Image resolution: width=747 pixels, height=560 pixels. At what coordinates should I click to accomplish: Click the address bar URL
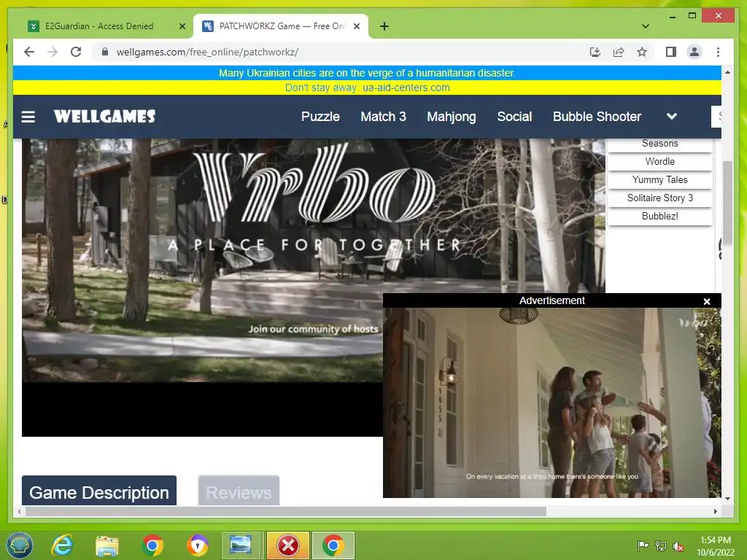point(207,52)
